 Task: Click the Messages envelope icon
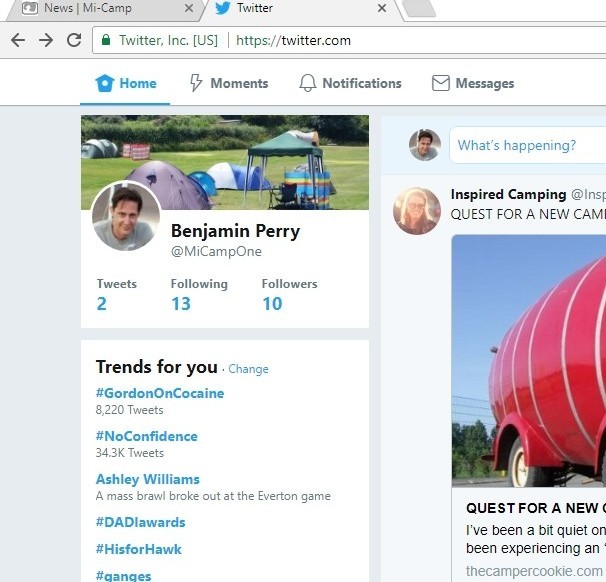pyautogui.click(x=440, y=83)
